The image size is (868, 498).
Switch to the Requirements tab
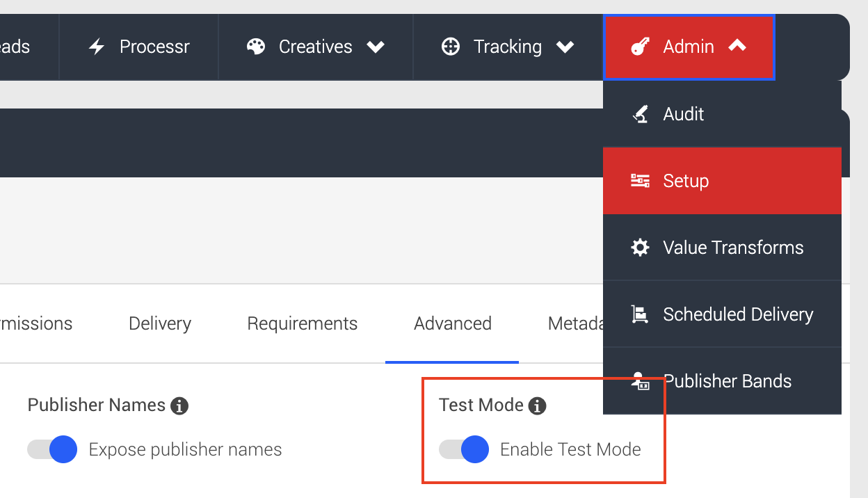click(x=303, y=323)
